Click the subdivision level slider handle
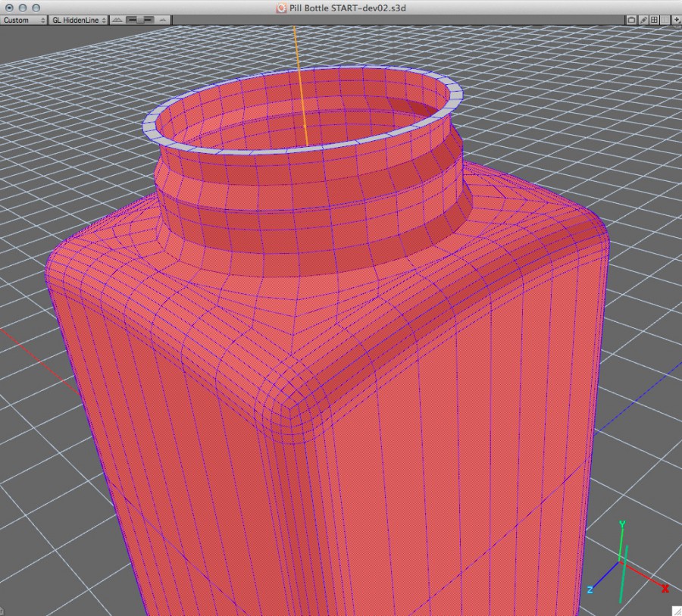682x616 pixels. [139, 20]
